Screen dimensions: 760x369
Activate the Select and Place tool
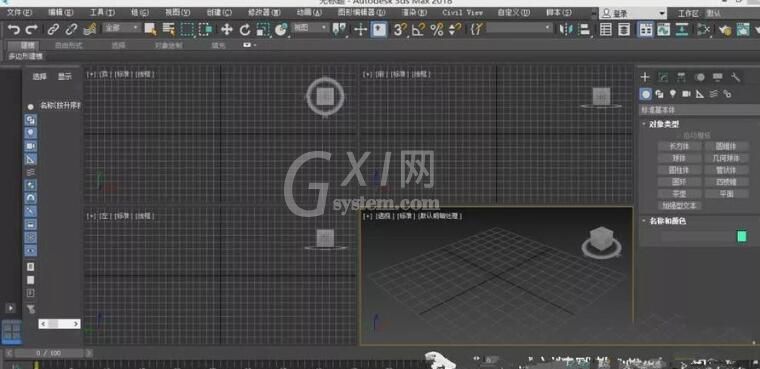pos(281,30)
